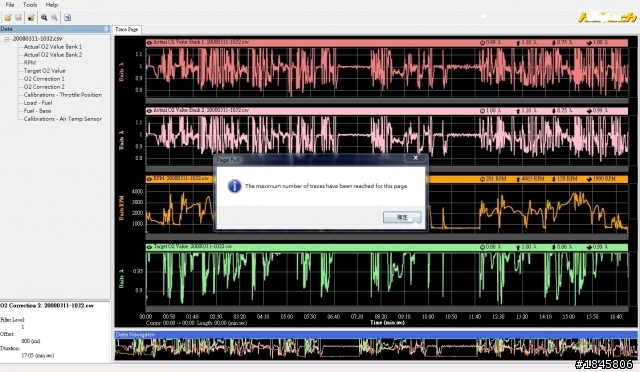Click cursor value icon on Bank 2 trace header
This screenshot has width=640, height=372.
482,111
